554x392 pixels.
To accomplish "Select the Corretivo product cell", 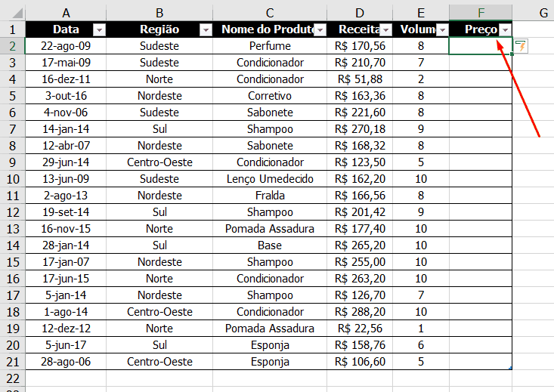I will [x=270, y=96].
